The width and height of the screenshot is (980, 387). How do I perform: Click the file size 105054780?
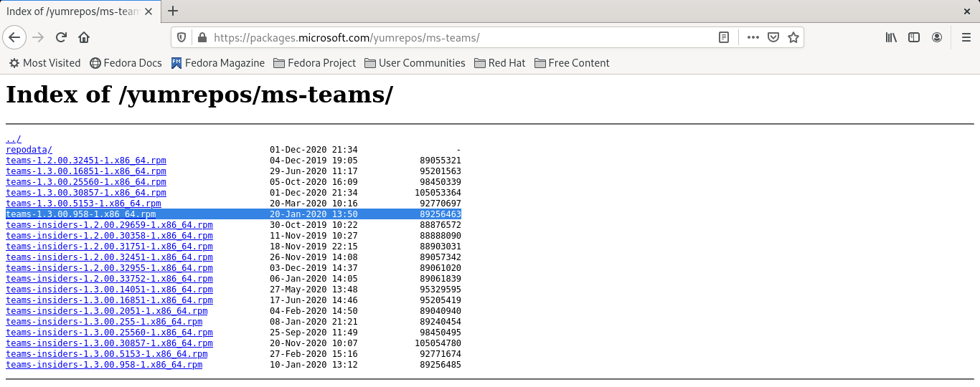(438, 343)
